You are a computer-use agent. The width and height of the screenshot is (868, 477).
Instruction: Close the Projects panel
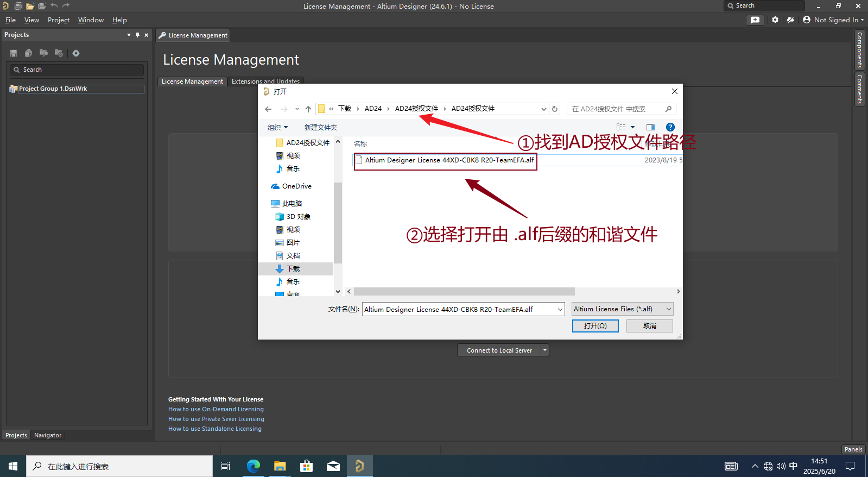click(146, 35)
